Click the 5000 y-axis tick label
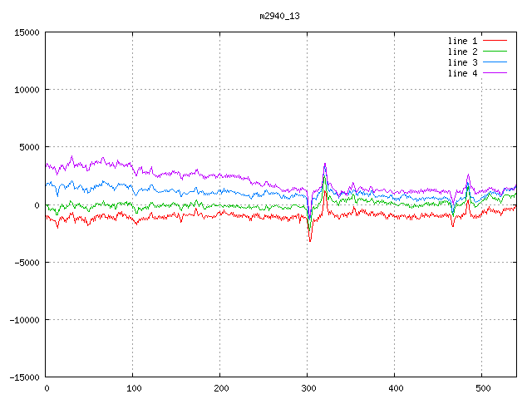 [x=29, y=147]
